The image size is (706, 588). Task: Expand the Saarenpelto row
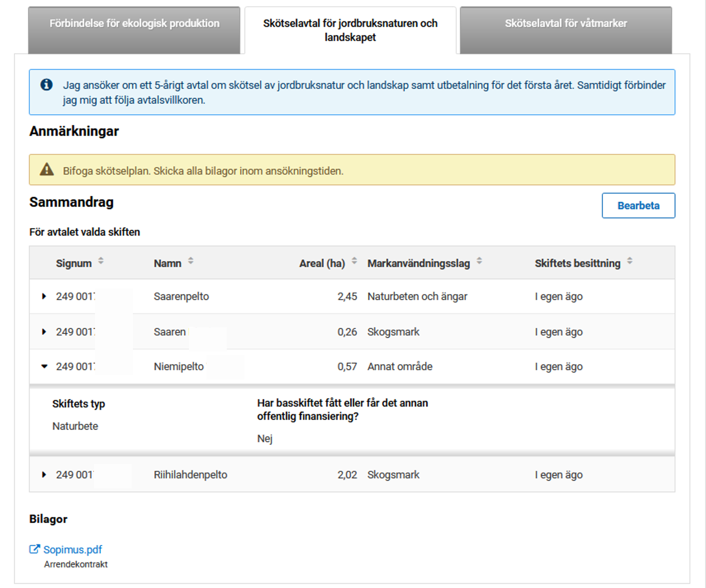coord(44,296)
